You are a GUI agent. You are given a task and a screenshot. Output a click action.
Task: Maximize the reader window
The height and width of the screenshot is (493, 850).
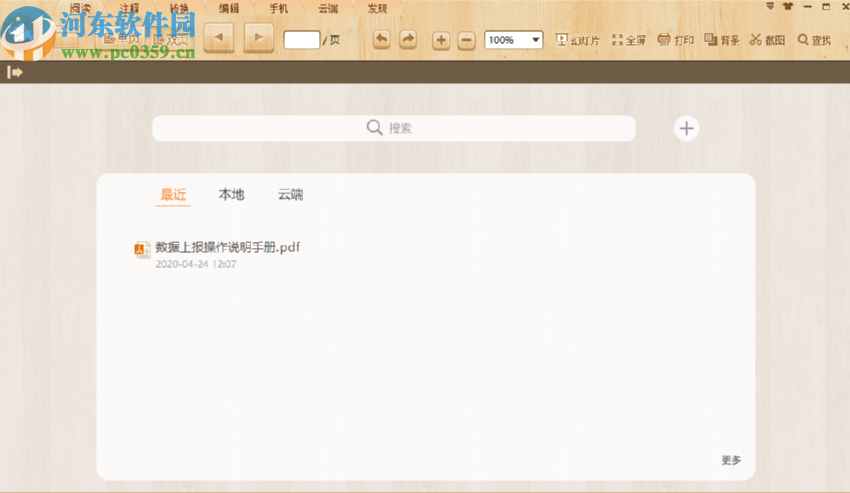coord(826,7)
